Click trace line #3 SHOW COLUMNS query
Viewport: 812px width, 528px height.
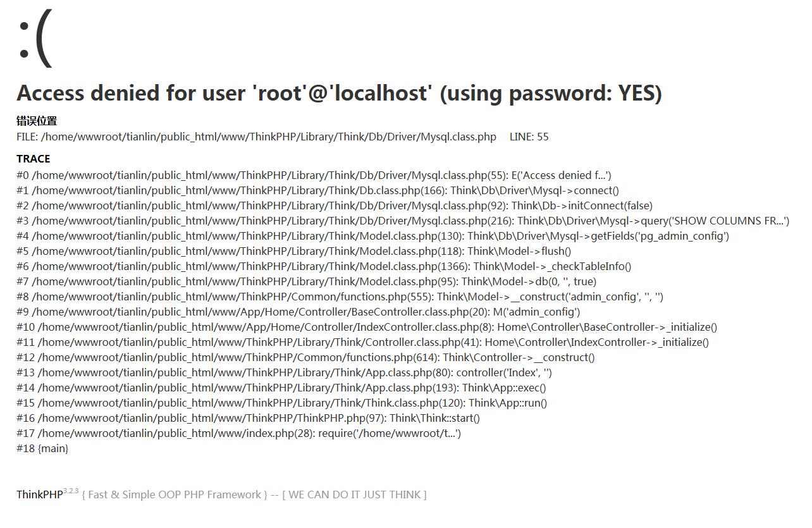tap(403, 221)
